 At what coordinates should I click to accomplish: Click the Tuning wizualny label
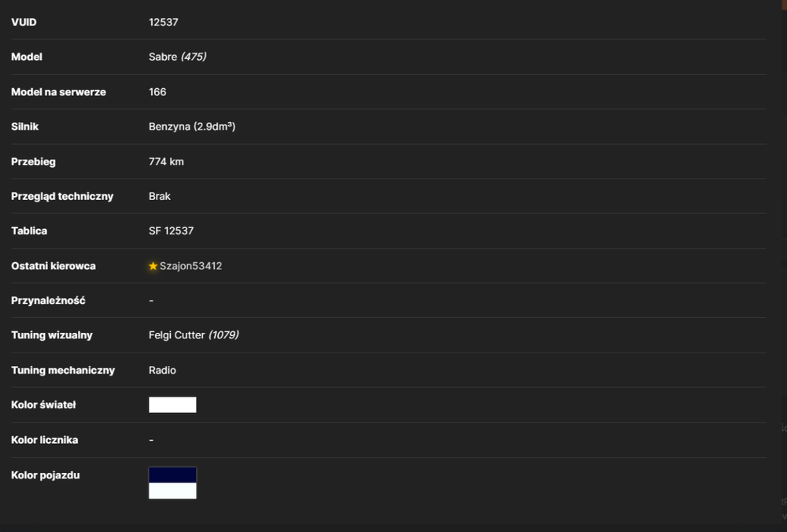pyautogui.click(x=52, y=334)
